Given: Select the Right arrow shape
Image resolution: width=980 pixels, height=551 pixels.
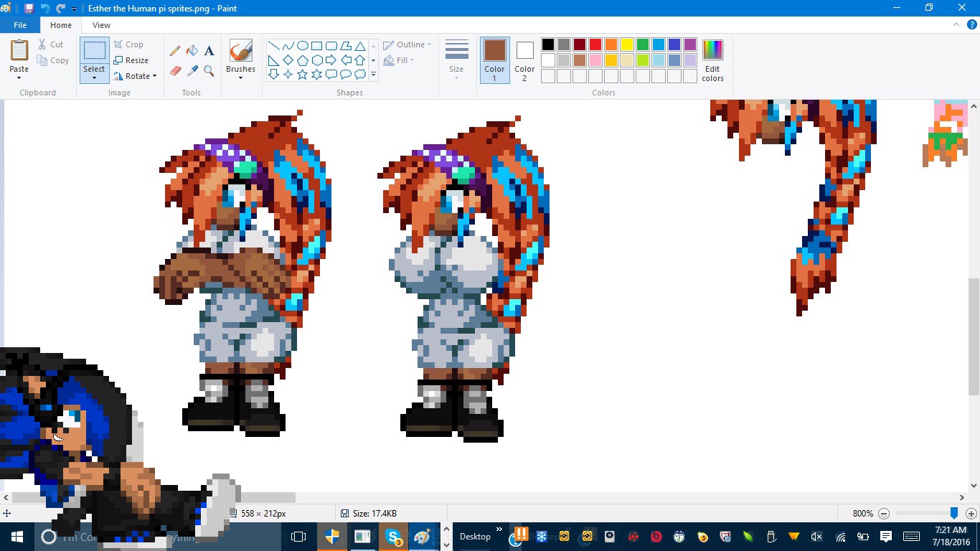Looking at the screenshot, I should coord(331,60).
